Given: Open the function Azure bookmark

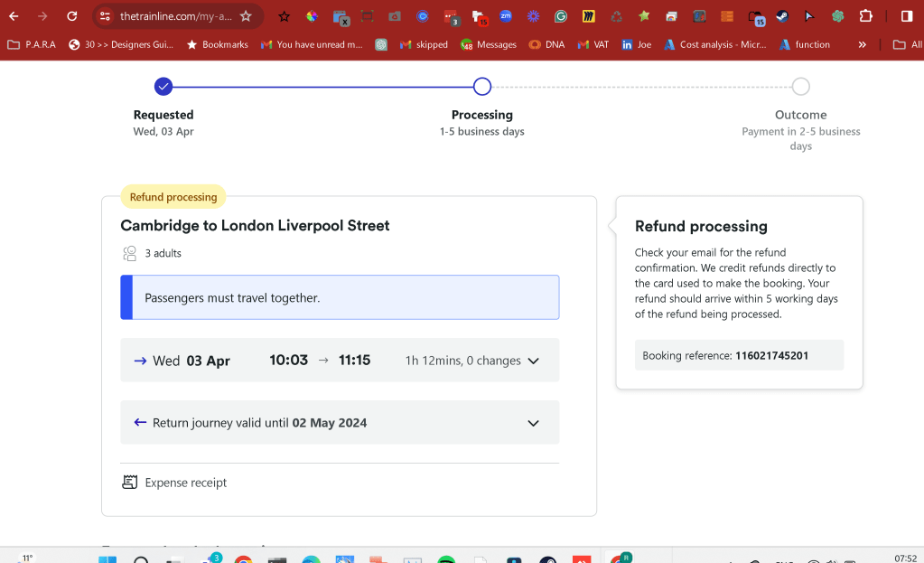Looking at the screenshot, I should pos(805,44).
